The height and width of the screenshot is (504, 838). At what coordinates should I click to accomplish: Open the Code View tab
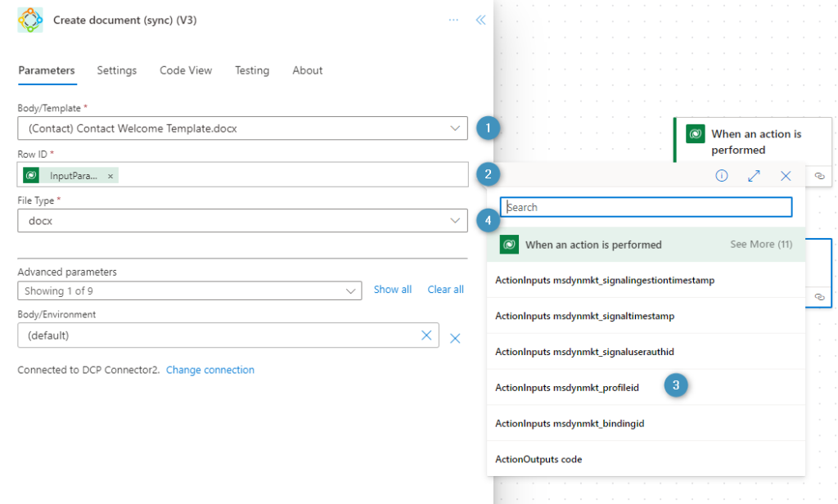coord(186,70)
